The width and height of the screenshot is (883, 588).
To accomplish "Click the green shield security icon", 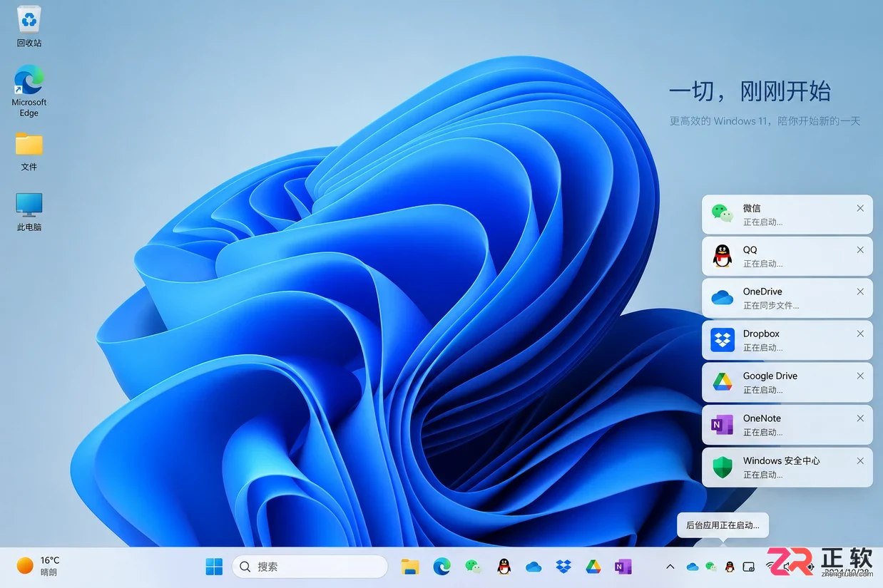I will click(x=723, y=468).
